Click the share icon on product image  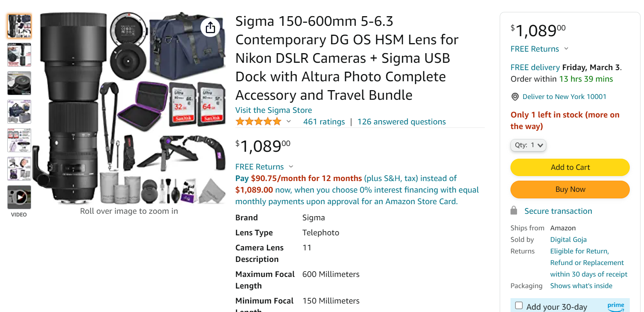pyautogui.click(x=210, y=27)
